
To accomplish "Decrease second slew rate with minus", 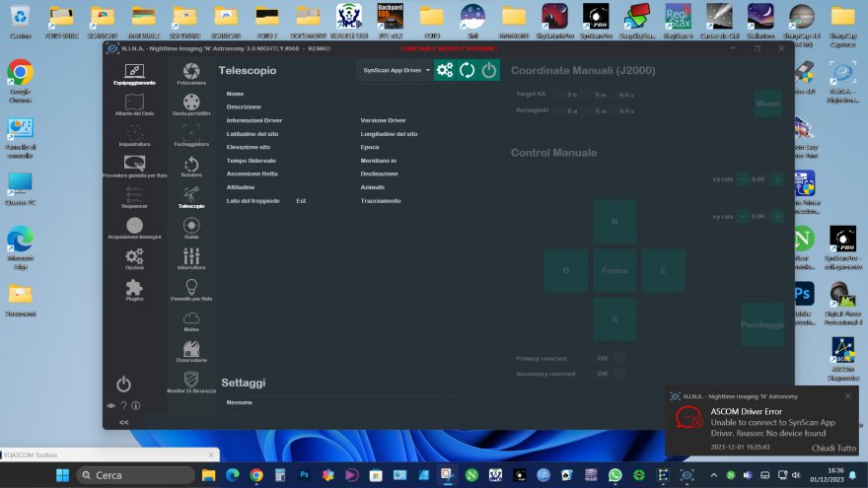I will (x=743, y=217).
